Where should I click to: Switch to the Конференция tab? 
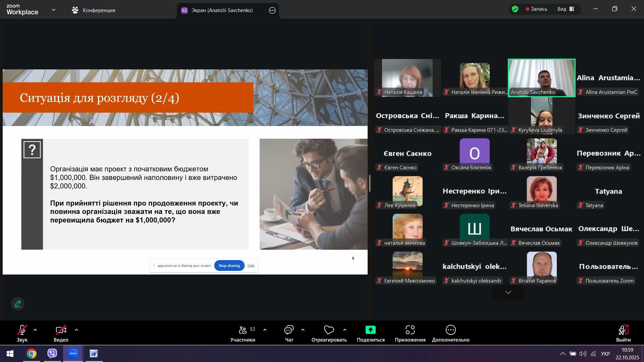[x=94, y=10]
